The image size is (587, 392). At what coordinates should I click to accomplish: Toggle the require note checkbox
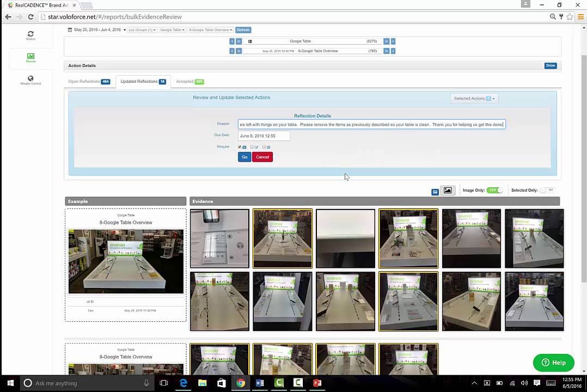252,147
